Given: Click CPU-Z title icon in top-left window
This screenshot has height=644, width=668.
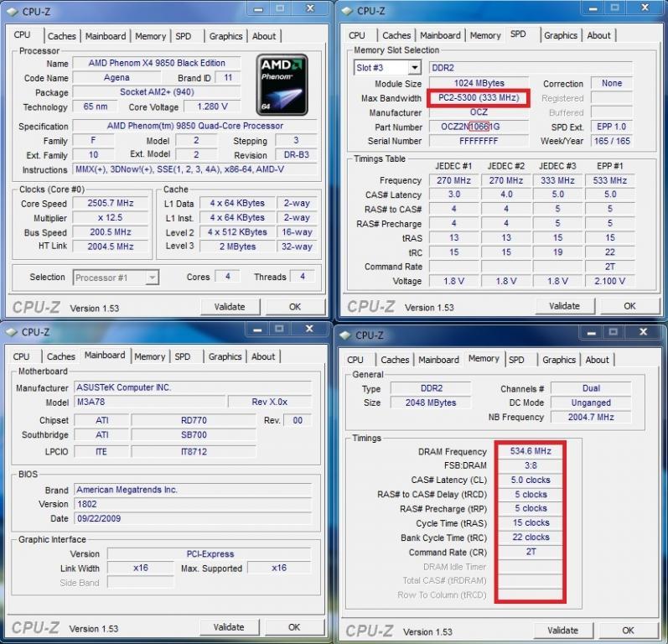Looking at the screenshot, I should point(13,12).
